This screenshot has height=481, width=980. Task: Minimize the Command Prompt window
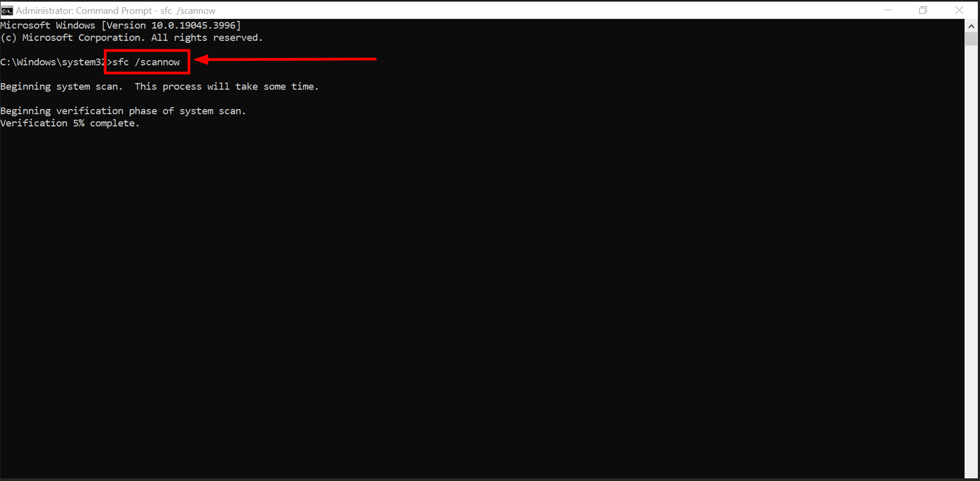[888, 10]
